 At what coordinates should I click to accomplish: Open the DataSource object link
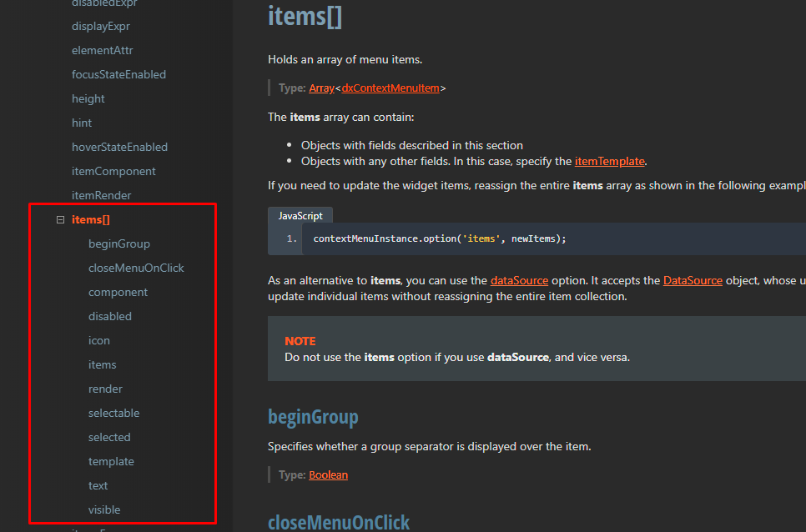coord(692,280)
